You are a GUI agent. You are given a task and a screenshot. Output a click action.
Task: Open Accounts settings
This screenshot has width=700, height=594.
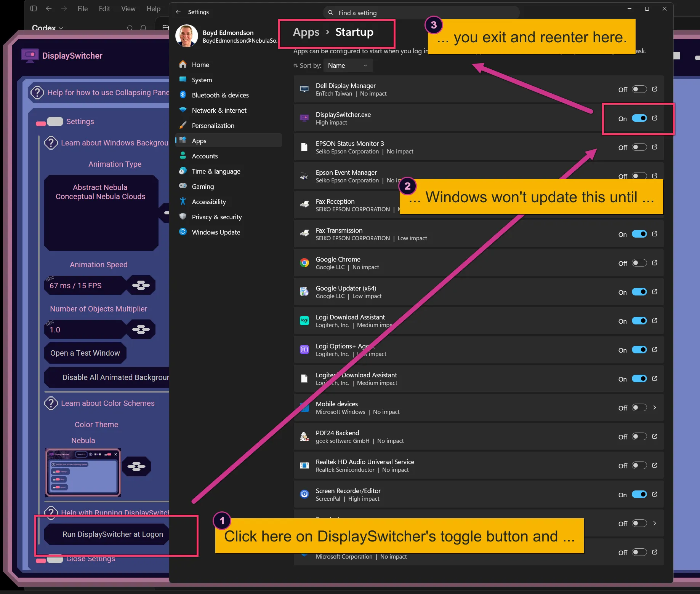pyautogui.click(x=228, y=156)
